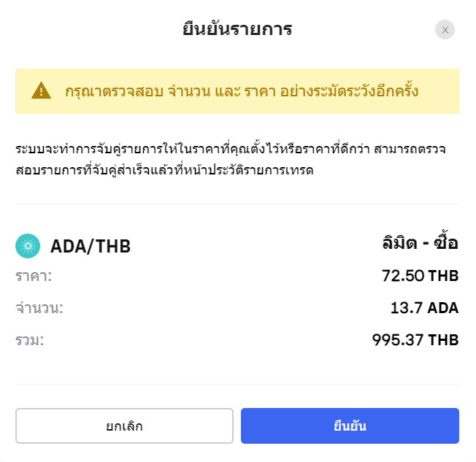
Task: Click the รวม: label
Action: tap(30, 340)
